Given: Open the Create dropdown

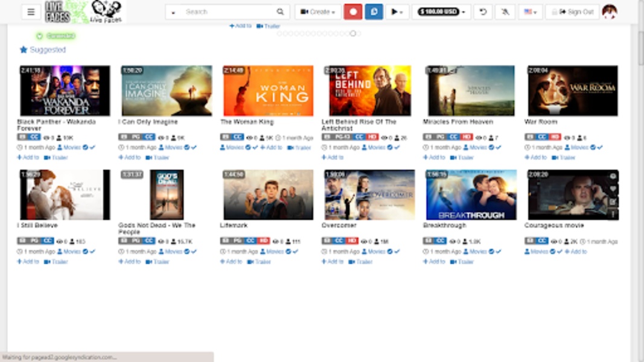Looking at the screenshot, I should (x=317, y=12).
